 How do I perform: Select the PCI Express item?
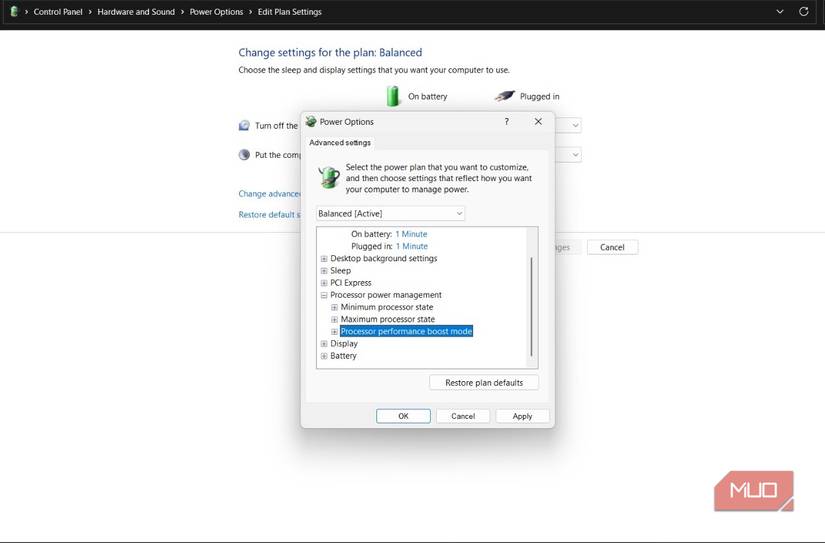[x=350, y=283]
